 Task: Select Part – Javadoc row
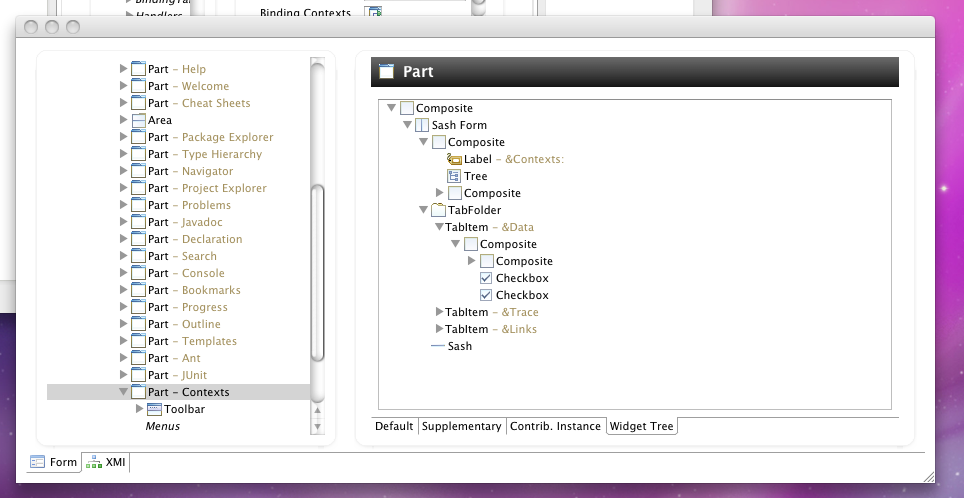click(x=179, y=222)
